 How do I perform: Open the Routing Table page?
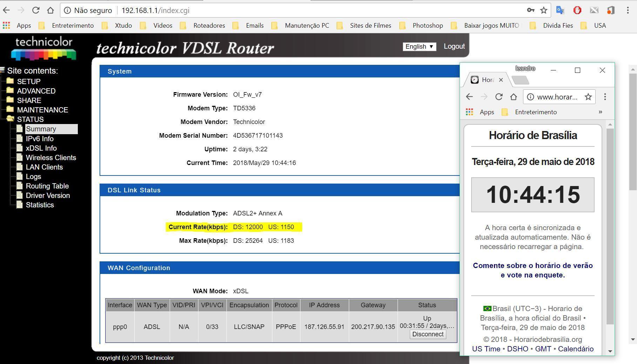pyautogui.click(x=47, y=186)
